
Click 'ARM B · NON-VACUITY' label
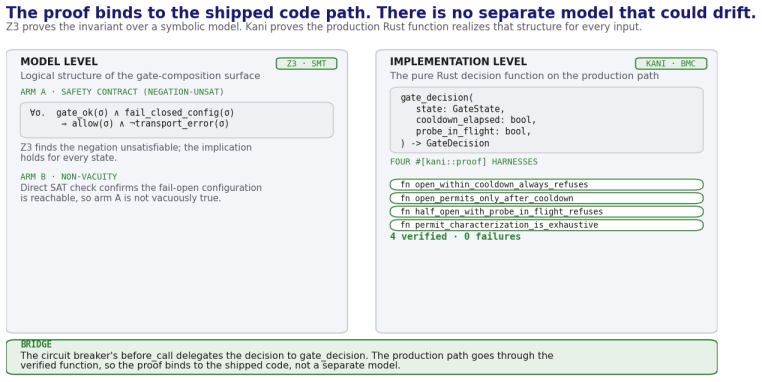69,176
